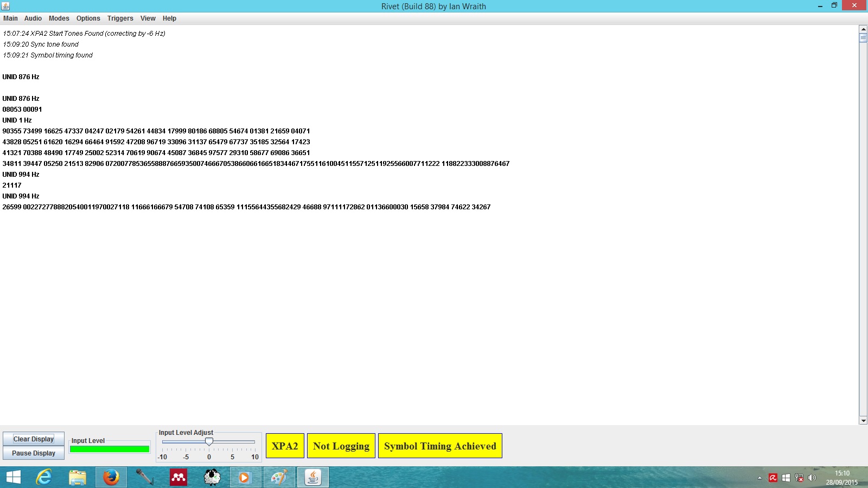
Task: Open the Audio menu
Action: pyautogui.click(x=33, y=18)
